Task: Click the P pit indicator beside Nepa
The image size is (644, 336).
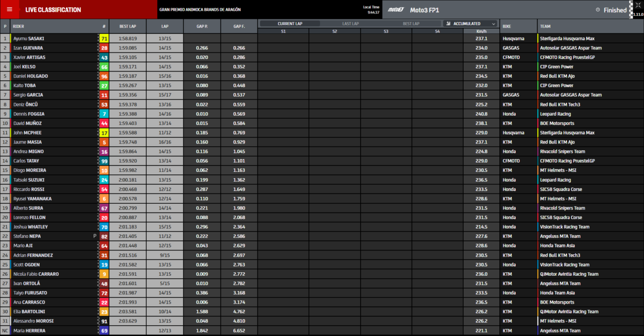Action: [94, 236]
